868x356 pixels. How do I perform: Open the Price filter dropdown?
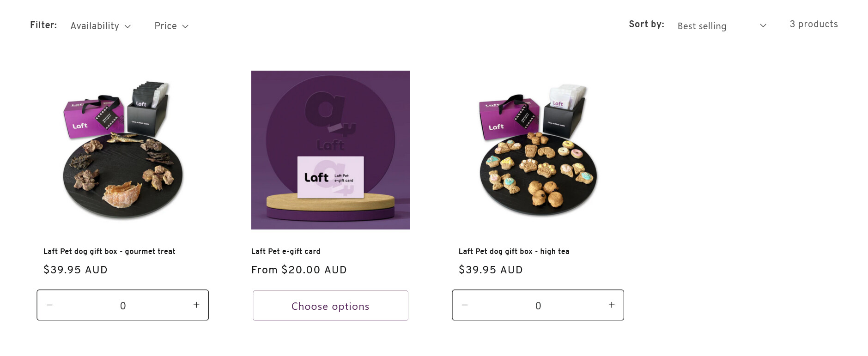pyautogui.click(x=171, y=26)
